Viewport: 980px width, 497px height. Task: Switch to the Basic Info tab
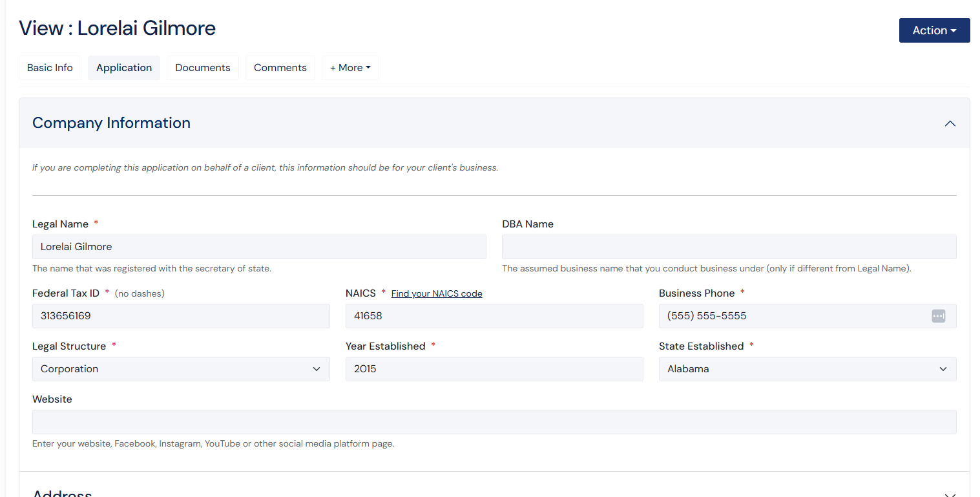click(x=50, y=67)
